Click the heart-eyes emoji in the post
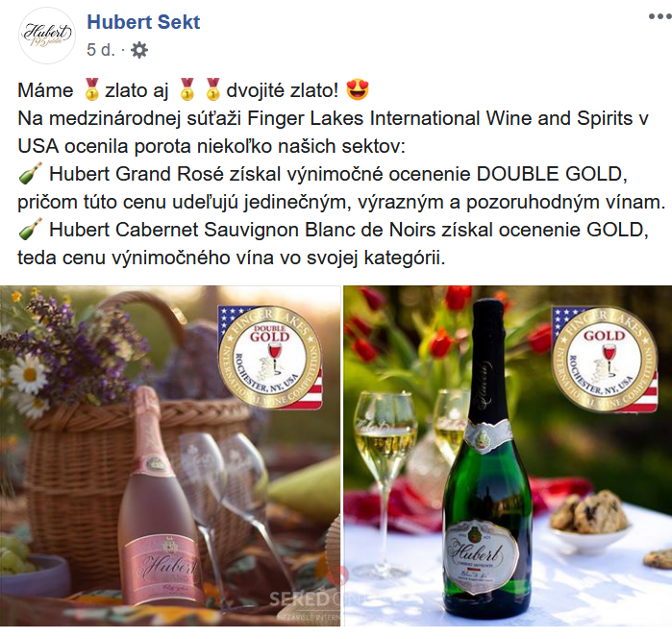672x639 pixels. click(358, 90)
